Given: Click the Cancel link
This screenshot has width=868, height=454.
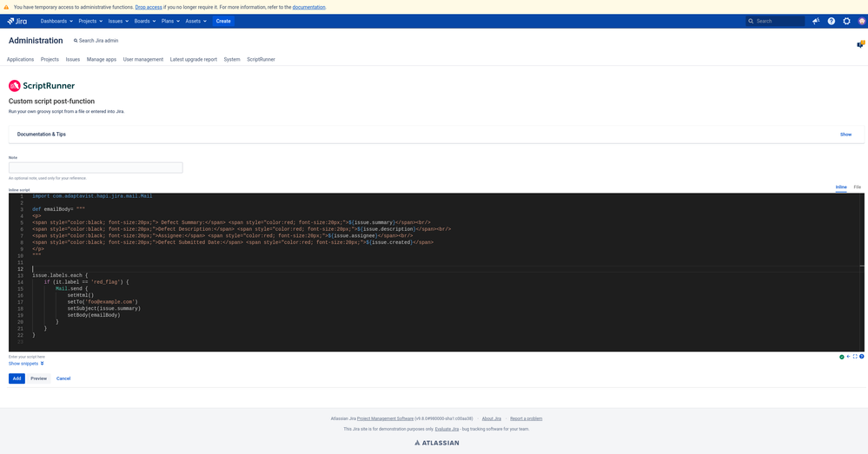Looking at the screenshot, I should pyautogui.click(x=63, y=378).
